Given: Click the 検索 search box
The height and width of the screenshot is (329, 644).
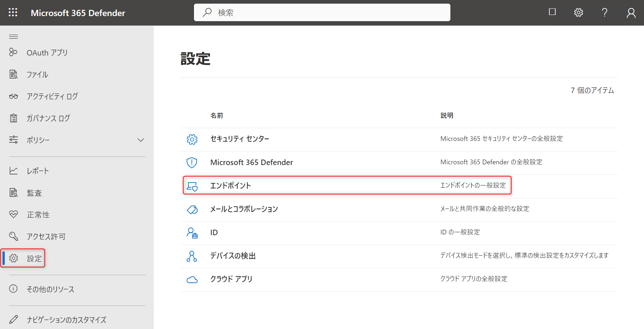Looking at the screenshot, I should [x=321, y=12].
